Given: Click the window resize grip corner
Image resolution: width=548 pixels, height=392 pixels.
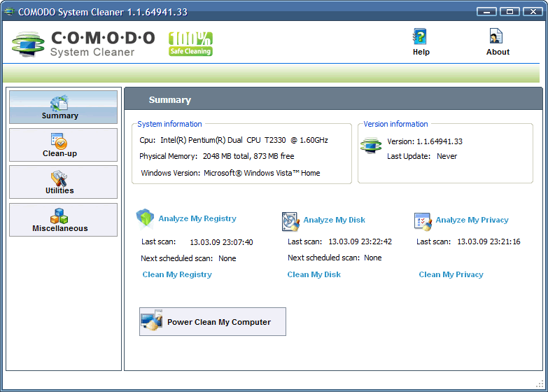Looking at the screenshot, I should 540,384.
